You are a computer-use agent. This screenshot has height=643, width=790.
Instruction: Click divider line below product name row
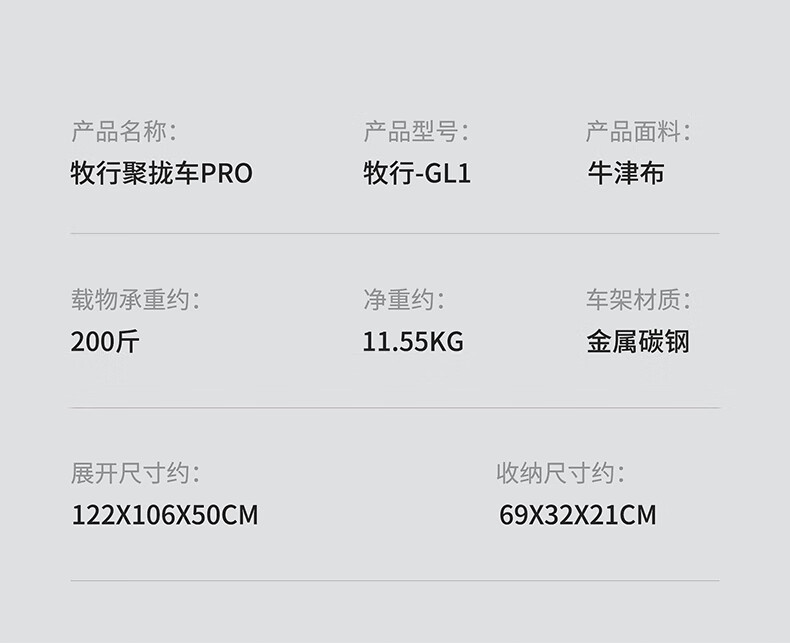[x=395, y=234]
